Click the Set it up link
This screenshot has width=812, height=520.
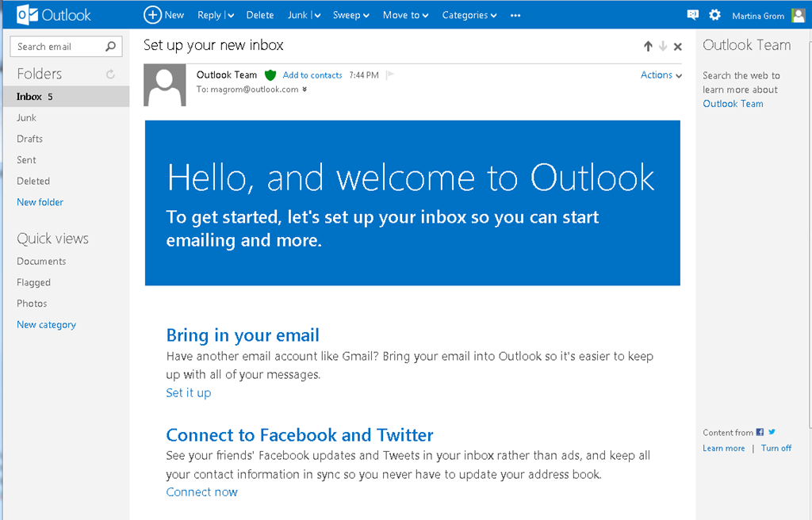189,392
